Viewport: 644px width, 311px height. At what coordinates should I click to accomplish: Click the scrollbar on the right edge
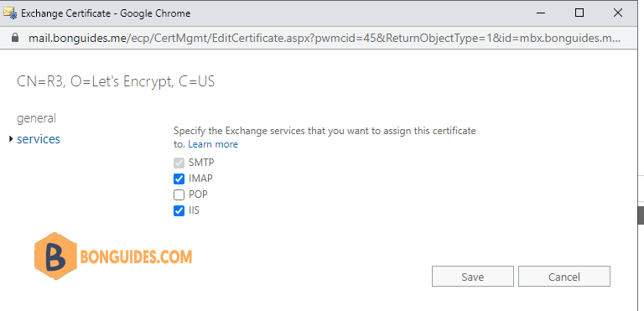point(641,215)
